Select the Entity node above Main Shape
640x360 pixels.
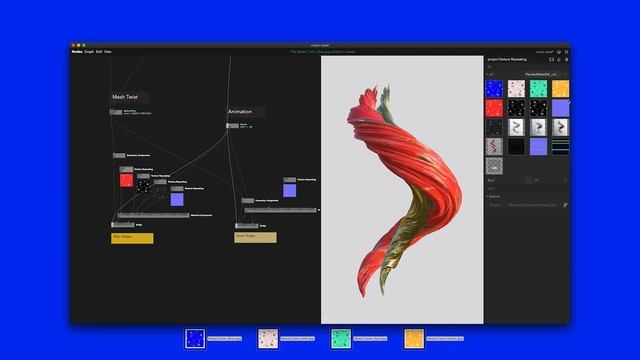123,224
